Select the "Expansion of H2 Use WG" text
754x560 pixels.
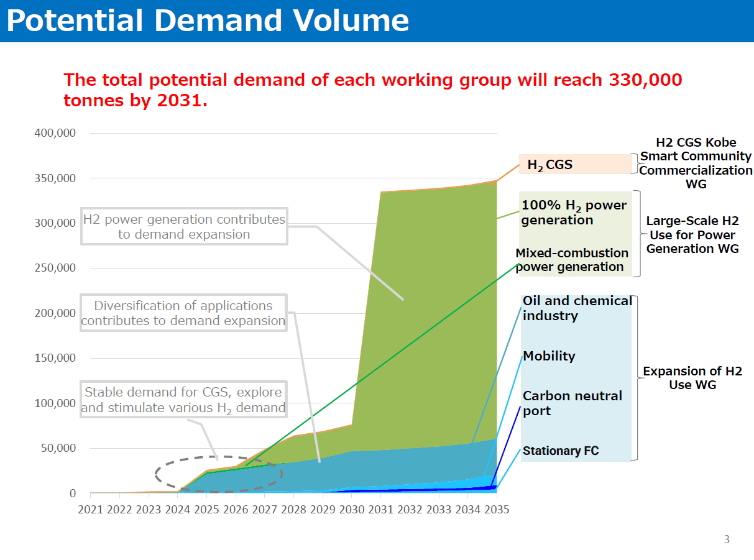692,378
